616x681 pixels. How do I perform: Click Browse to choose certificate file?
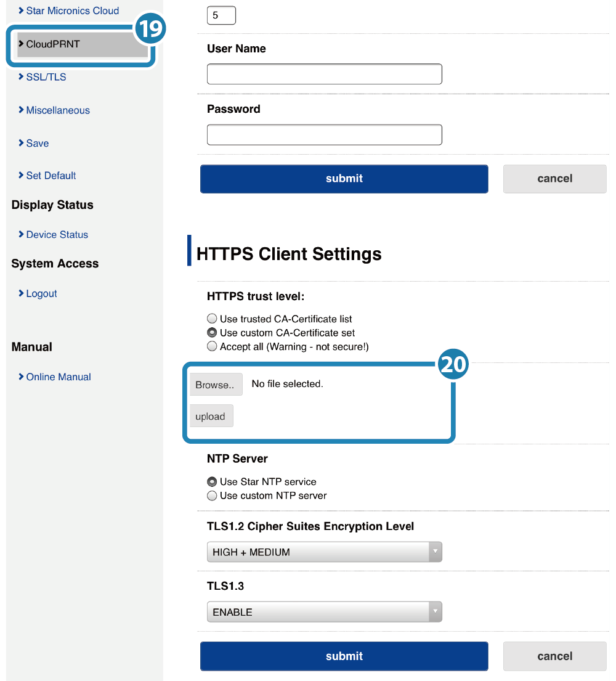tap(215, 385)
